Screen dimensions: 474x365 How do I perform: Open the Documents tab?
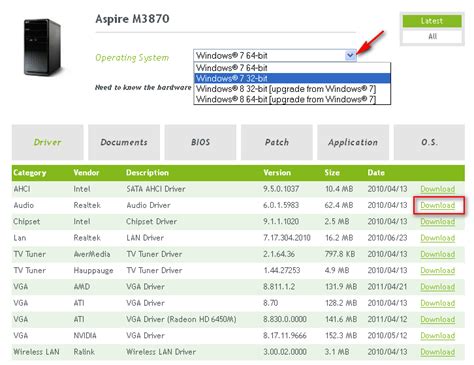click(124, 142)
